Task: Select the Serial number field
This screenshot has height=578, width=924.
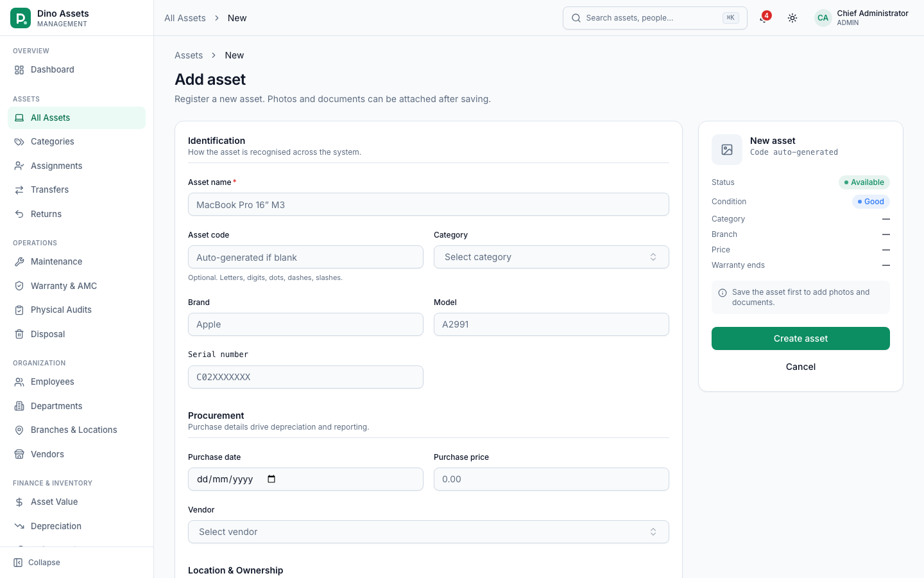Action: pyautogui.click(x=305, y=377)
